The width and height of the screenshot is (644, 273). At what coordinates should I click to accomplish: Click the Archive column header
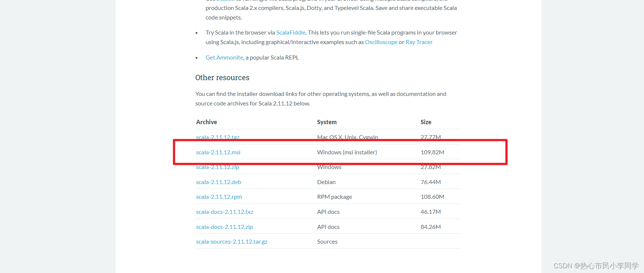(x=206, y=122)
